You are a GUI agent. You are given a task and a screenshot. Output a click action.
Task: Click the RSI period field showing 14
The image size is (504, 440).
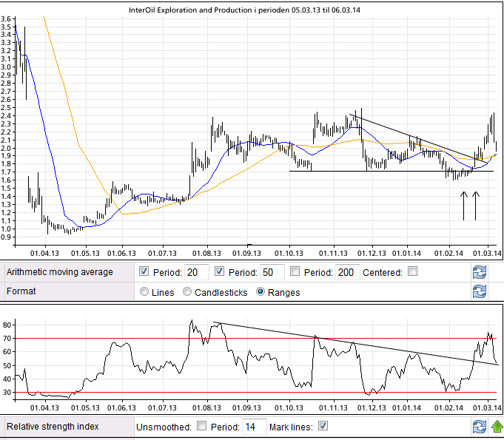pyautogui.click(x=255, y=427)
